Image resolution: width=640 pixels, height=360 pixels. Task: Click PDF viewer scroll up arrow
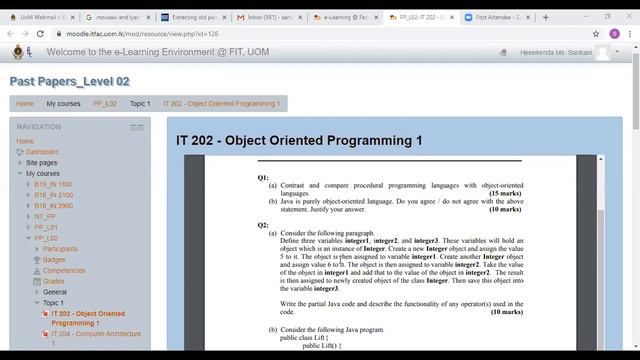601,159
